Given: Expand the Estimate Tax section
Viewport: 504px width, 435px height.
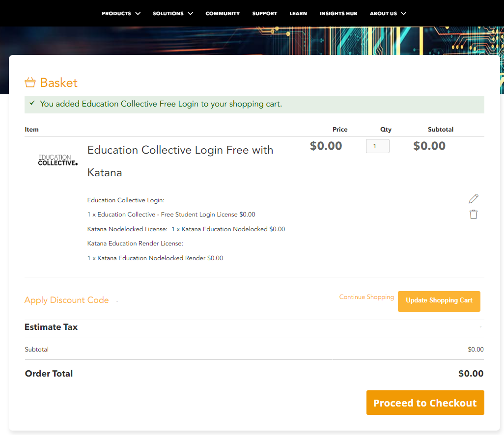Looking at the screenshot, I should (254, 327).
